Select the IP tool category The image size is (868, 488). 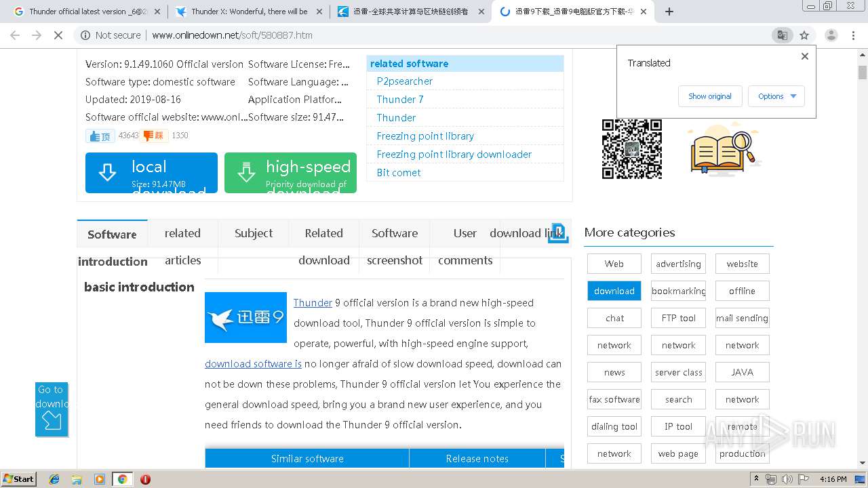(678, 426)
